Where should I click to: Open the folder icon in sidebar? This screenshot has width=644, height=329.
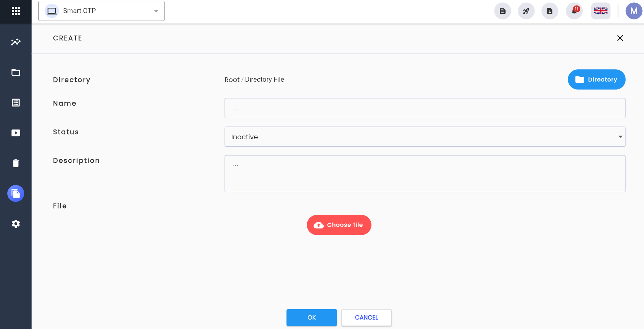point(15,72)
